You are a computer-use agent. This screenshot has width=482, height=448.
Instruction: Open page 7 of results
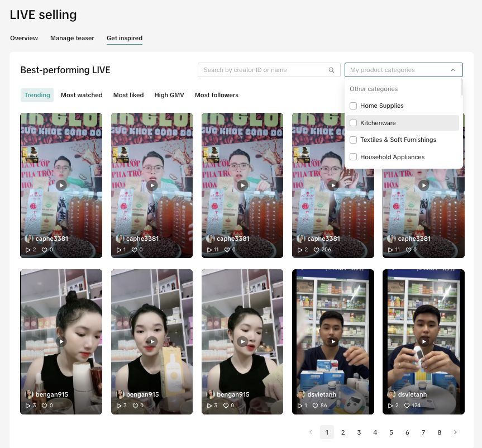pos(423,432)
